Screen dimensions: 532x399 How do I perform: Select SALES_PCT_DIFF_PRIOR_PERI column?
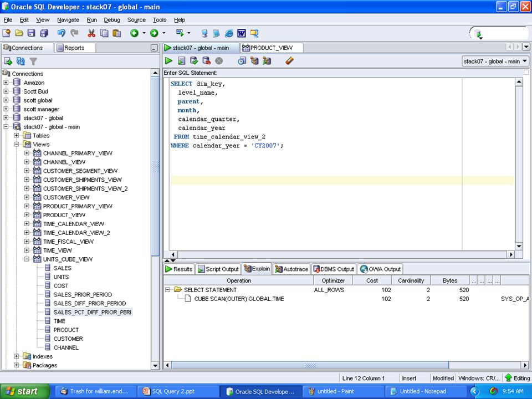tap(93, 312)
